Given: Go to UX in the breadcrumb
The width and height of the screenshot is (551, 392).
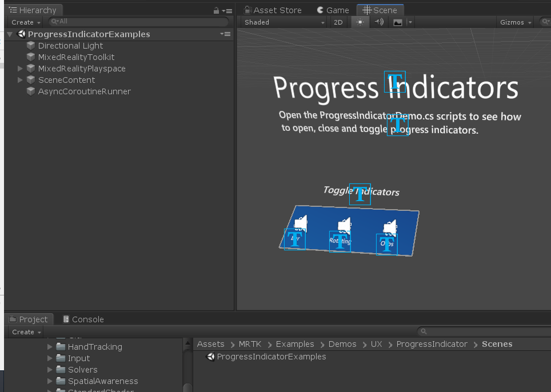Looking at the screenshot, I should (376, 344).
